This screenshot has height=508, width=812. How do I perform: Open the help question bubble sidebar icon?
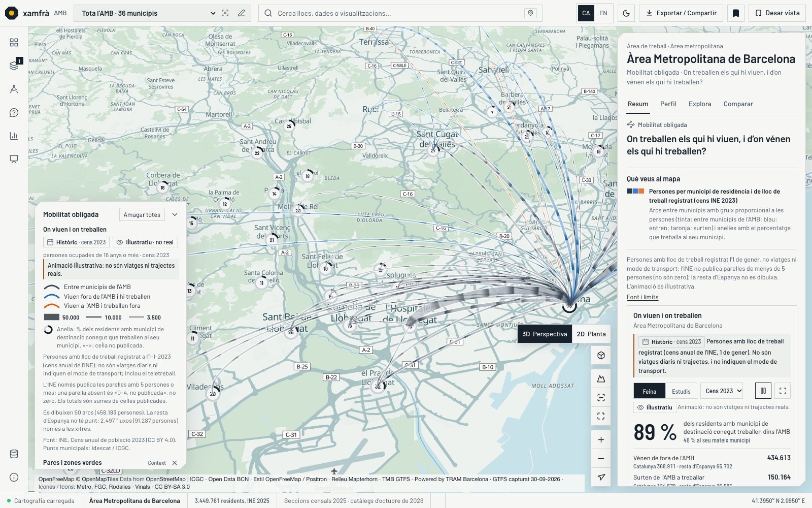pos(14,112)
